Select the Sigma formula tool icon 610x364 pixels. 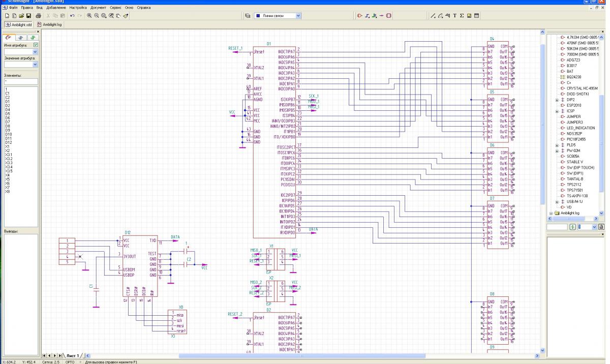coord(462,16)
